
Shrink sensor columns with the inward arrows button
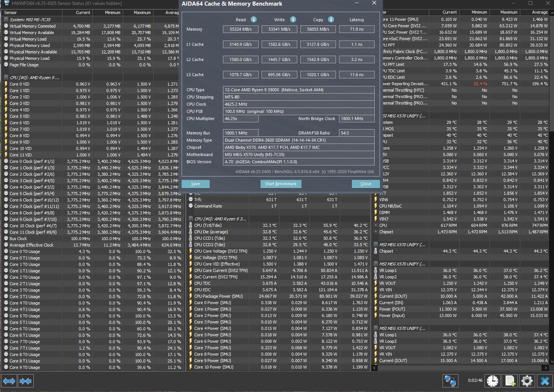point(25,381)
